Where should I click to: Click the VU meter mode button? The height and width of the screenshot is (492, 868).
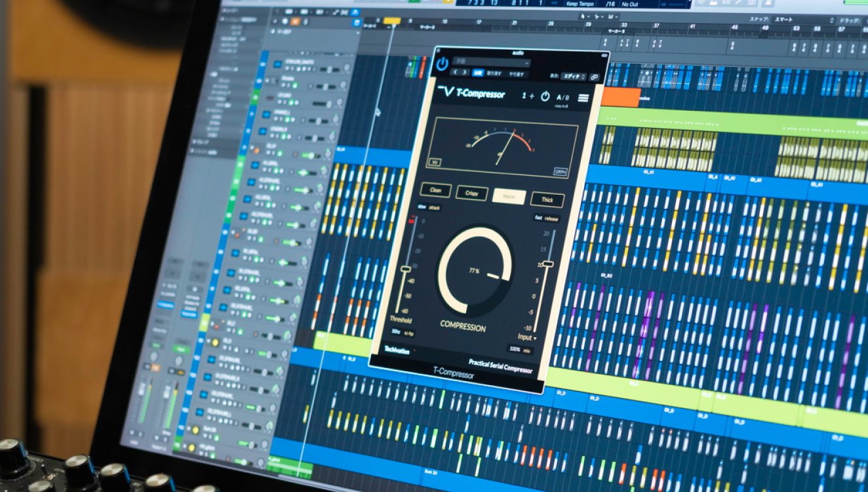pyautogui.click(x=434, y=162)
